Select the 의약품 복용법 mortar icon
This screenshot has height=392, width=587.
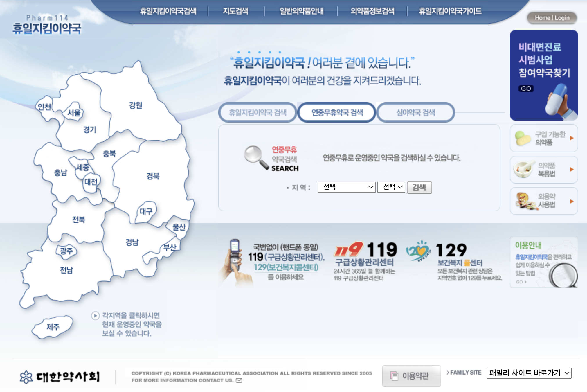tap(523, 169)
